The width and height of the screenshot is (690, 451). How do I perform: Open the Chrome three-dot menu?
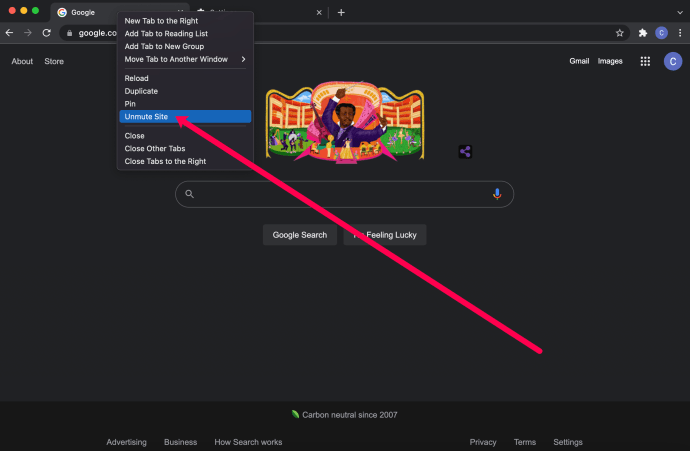coord(680,33)
